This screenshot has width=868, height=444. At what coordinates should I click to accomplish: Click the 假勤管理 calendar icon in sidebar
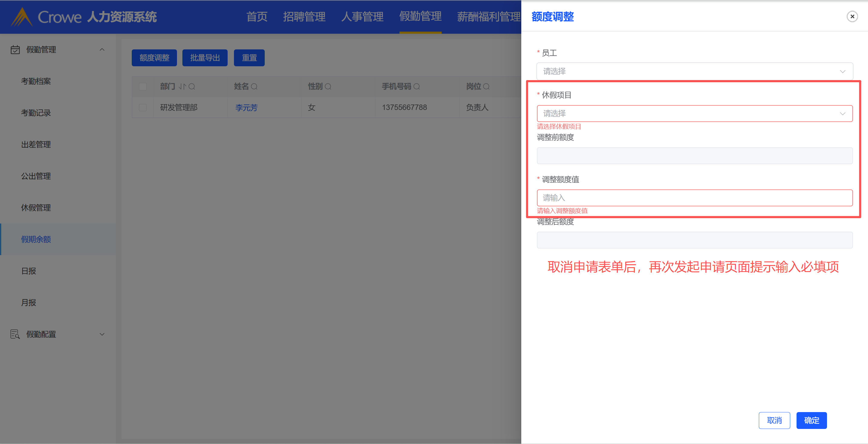[15, 49]
